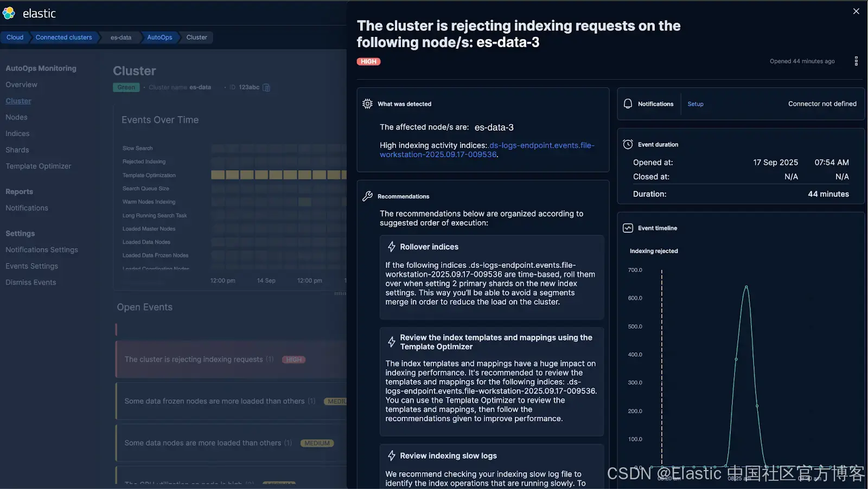Image resolution: width=868 pixels, height=489 pixels.
Task: Click the Event duration clock icon
Action: click(x=628, y=144)
